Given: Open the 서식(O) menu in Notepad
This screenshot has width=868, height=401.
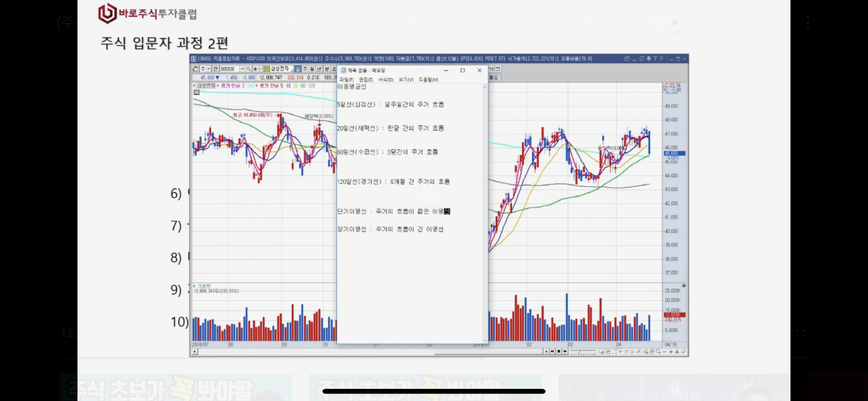Looking at the screenshot, I should click(385, 79).
